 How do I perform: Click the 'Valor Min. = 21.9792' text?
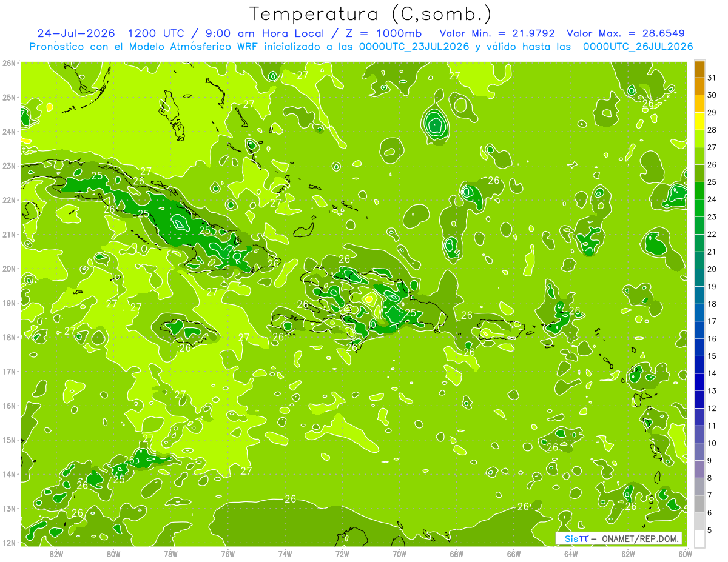(x=497, y=33)
